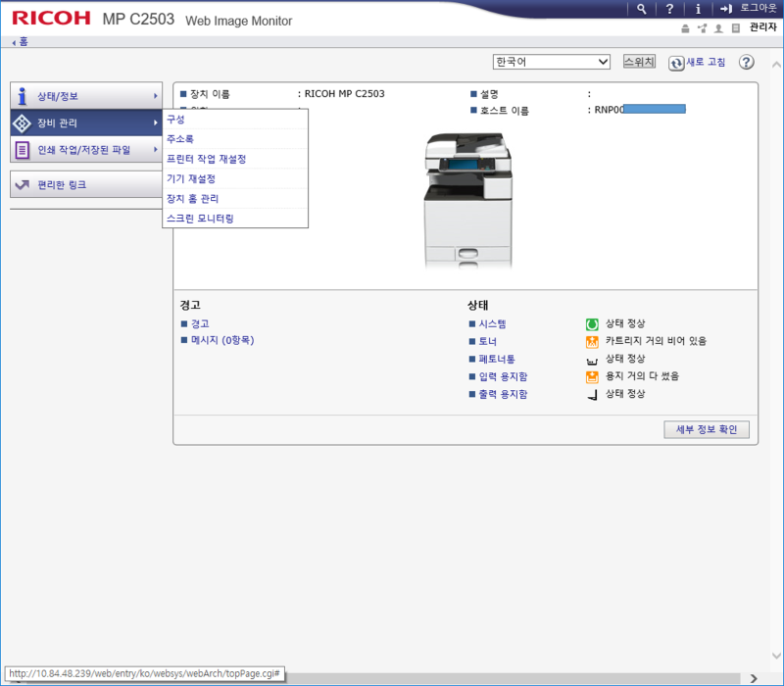
Task: Click the blue info icon for 상태/정보
Action: (22, 96)
